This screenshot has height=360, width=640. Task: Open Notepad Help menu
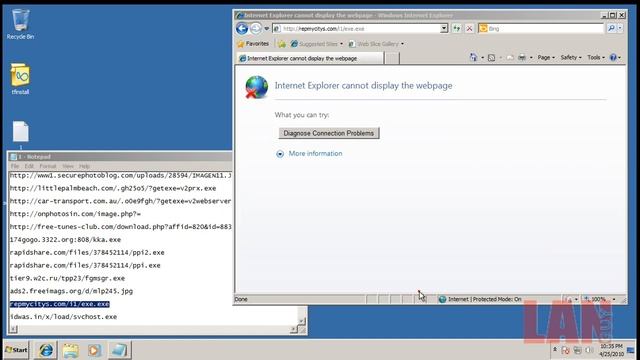pos(84,166)
